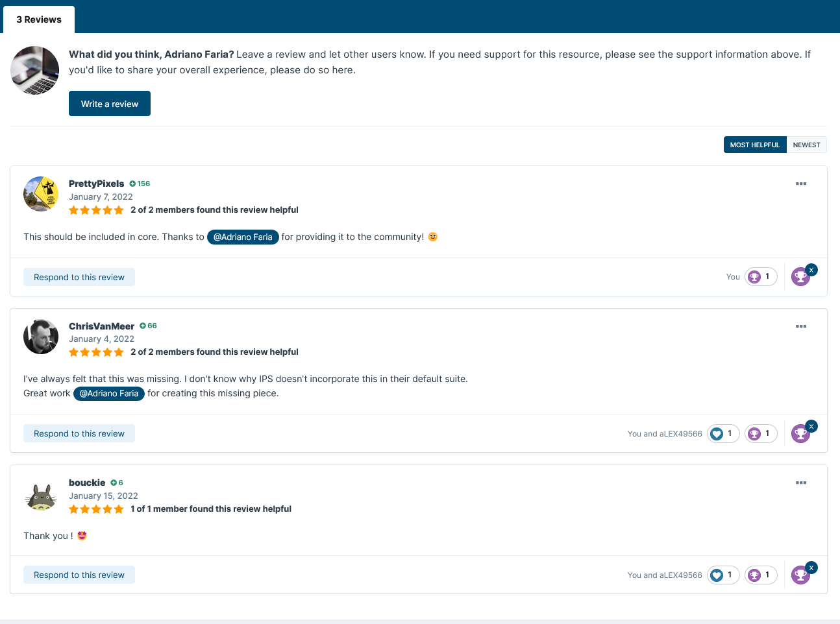View trophy reaction count on bouckie's review
Screen dimensions: 840x624
761,575
